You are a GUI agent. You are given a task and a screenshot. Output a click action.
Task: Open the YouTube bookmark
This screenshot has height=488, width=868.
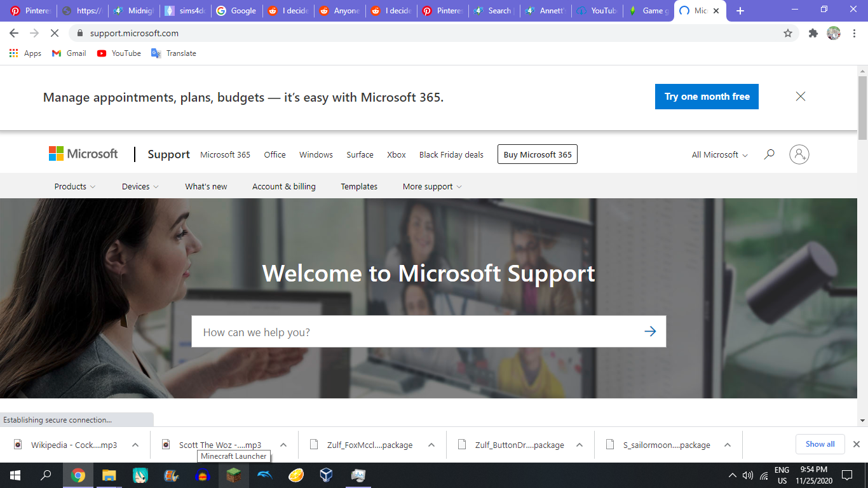point(119,53)
